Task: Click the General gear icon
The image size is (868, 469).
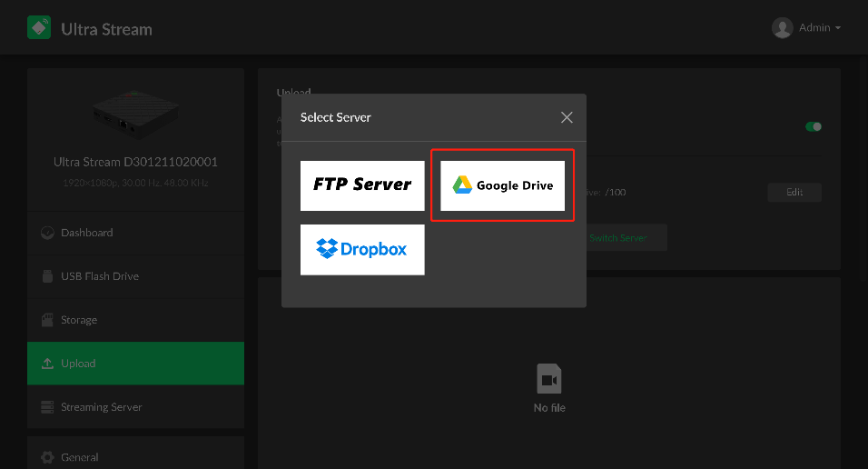Action: (47, 457)
